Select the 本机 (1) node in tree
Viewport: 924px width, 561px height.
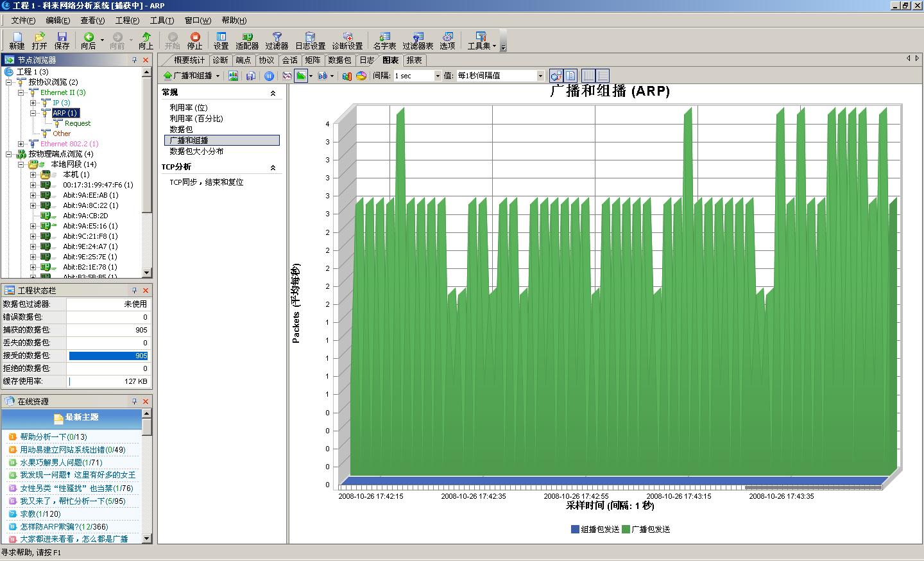point(76,175)
